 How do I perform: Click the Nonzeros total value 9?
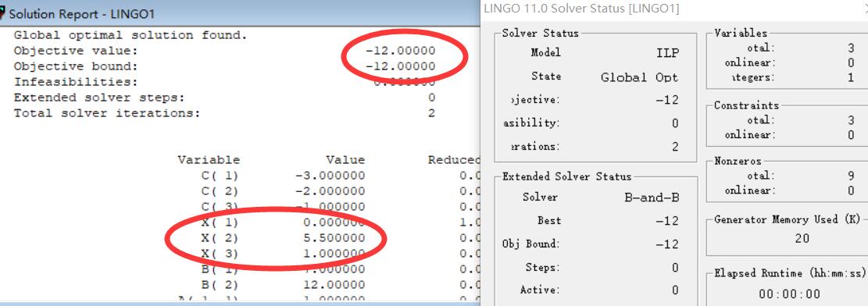(851, 176)
